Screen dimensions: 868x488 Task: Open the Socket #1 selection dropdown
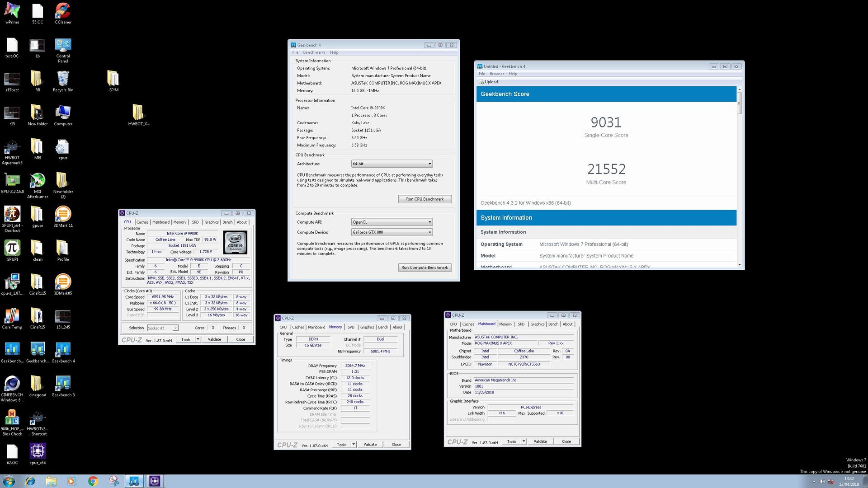[162, 328]
